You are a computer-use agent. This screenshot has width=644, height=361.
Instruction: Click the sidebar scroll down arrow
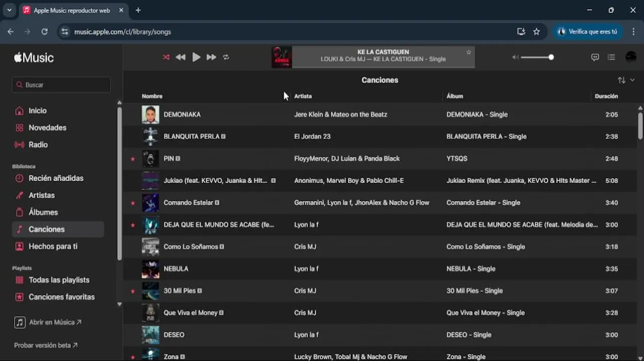[119, 304]
